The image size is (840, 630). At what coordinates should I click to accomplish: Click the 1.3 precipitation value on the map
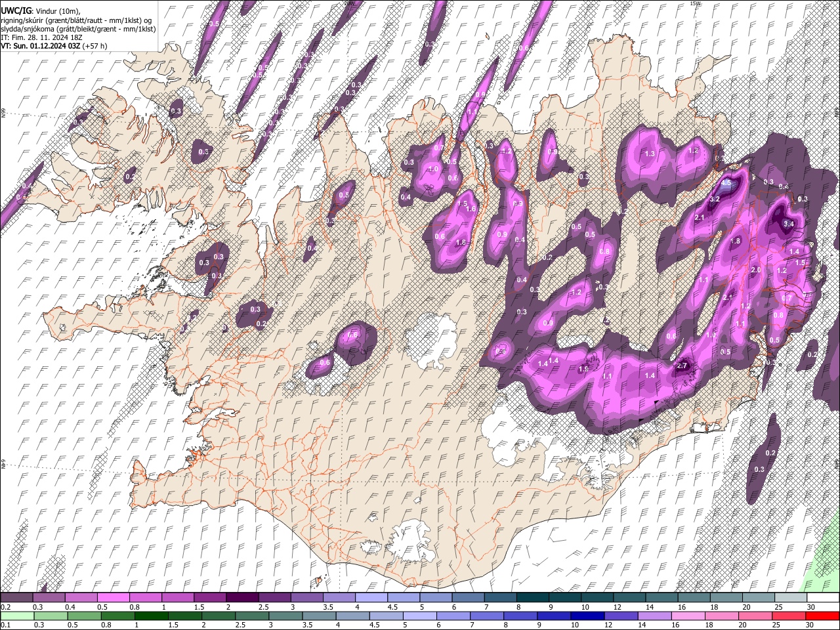[x=650, y=154]
